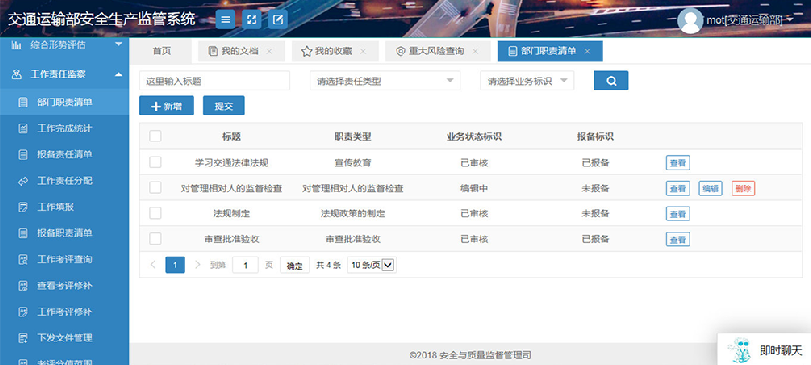This screenshot has width=811, height=365.
Task: Click the next page arrow
Action: (197, 265)
